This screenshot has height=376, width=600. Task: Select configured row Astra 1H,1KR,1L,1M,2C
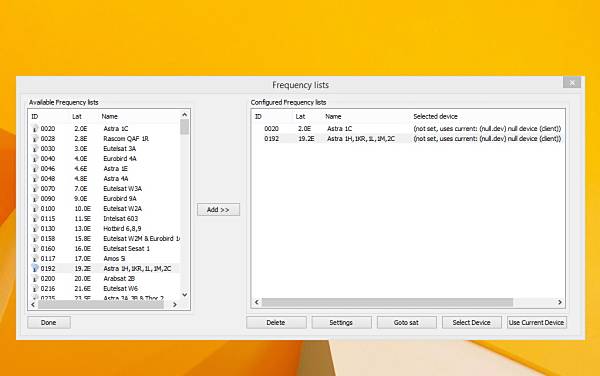pyautogui.click(x=408, y=138)
